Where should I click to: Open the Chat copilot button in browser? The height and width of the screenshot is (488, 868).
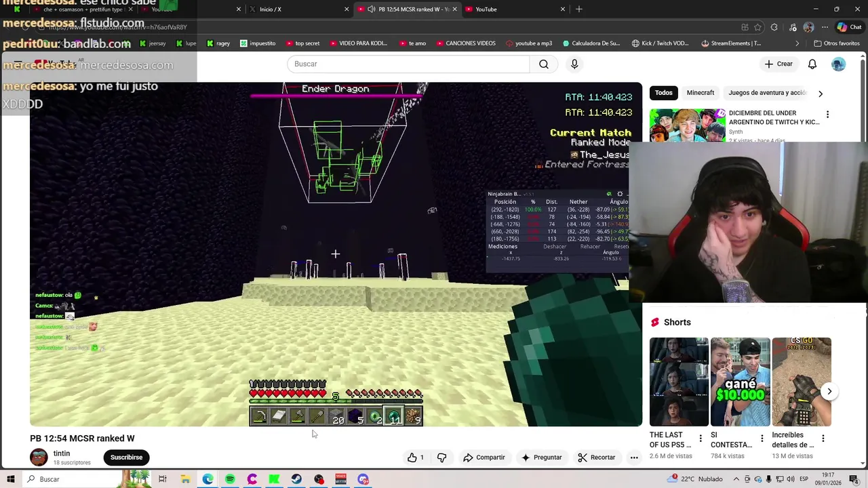click(849, 27)
